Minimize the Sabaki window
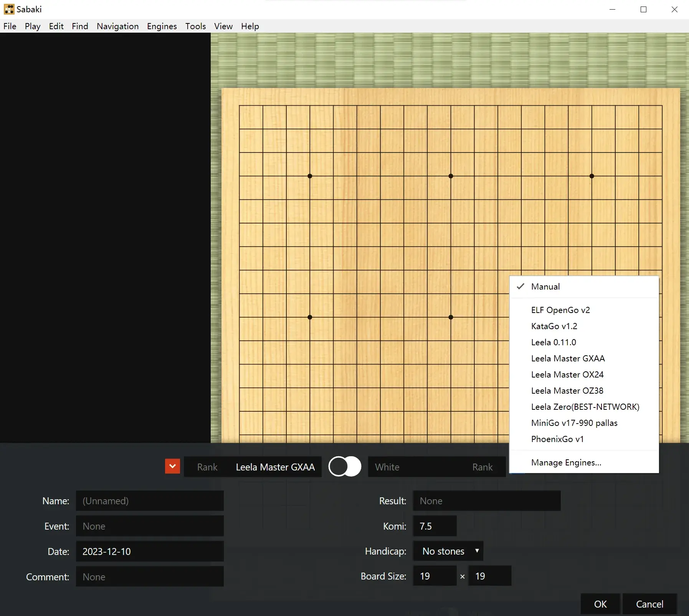Screen dimensions: 689x616 point(613,9)
